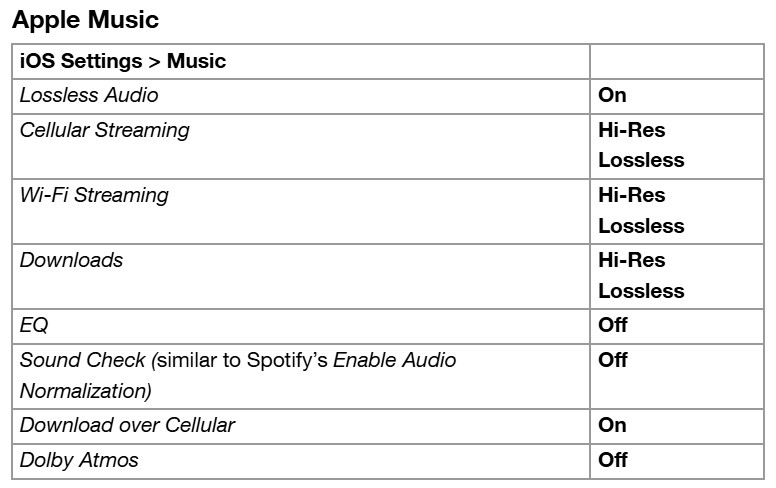776x488 pixels.
Task: Click the On value for Download over Cellular
Action: coord(612,425)
